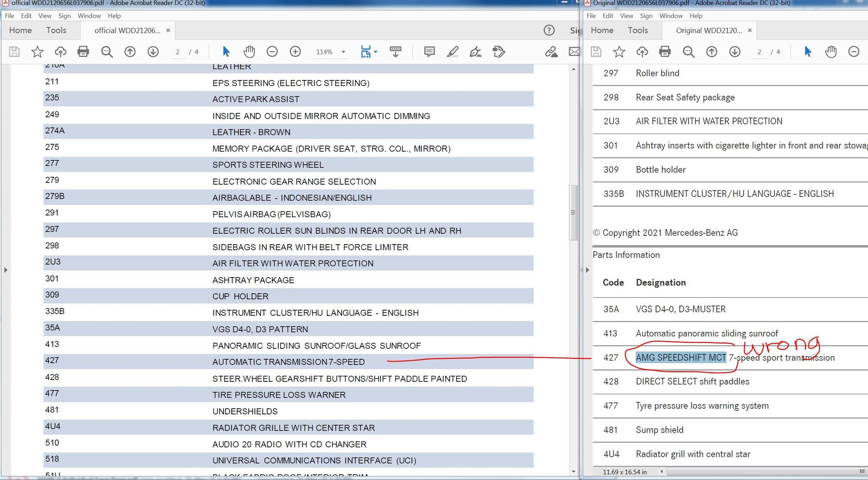Open the 114% zoom level dropdown

click(343, 52)
